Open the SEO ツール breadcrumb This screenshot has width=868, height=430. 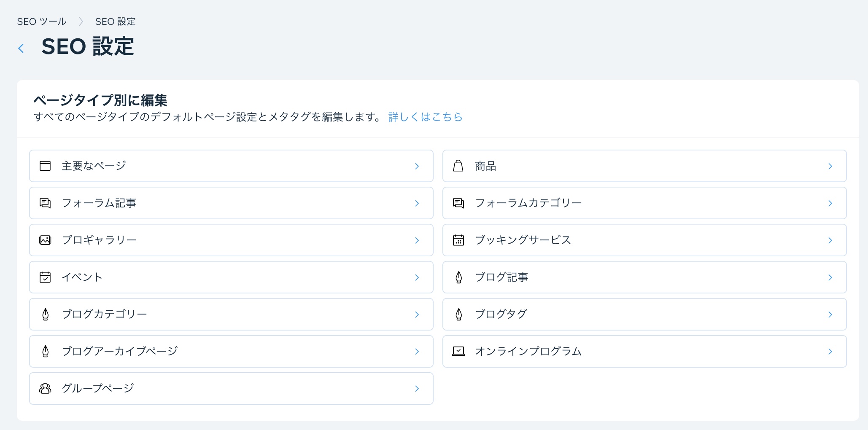tap(41, 21)
